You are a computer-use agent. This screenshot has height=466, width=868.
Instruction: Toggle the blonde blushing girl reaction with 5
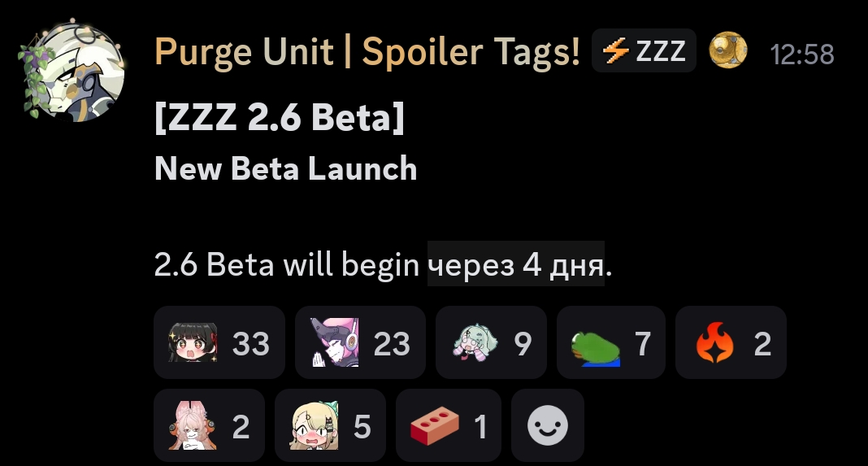coord(330,425)
